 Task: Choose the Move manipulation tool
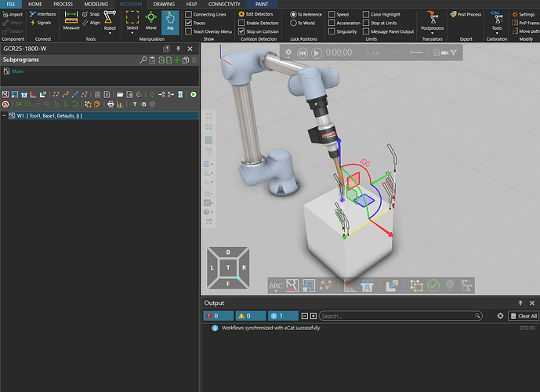pos(150,20)
